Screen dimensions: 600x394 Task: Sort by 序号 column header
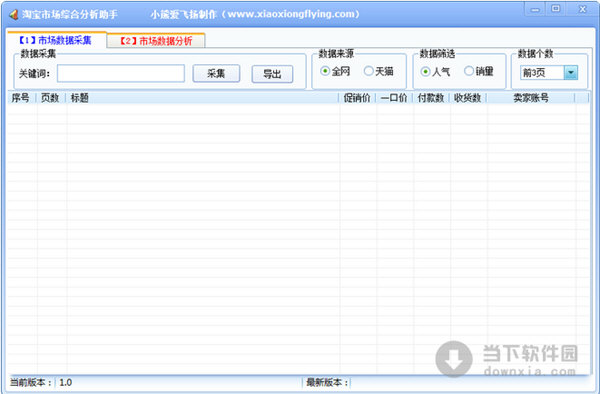22,98
